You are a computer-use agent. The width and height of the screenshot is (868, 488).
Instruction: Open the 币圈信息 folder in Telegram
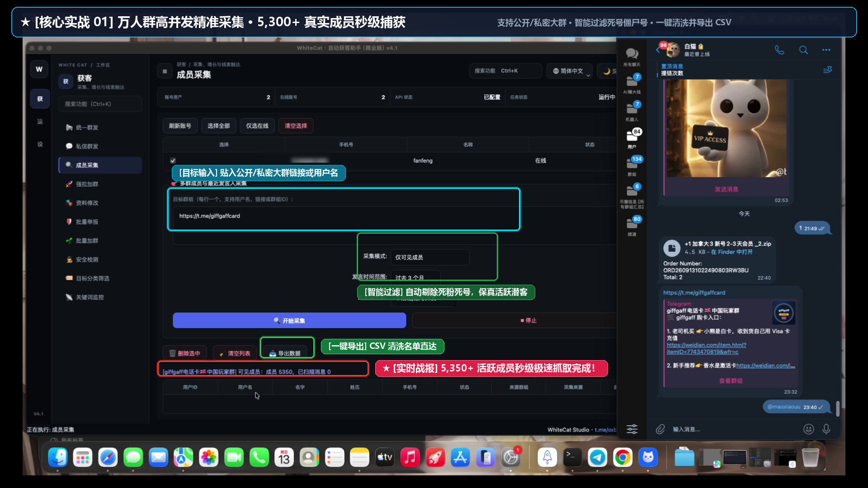632,196
